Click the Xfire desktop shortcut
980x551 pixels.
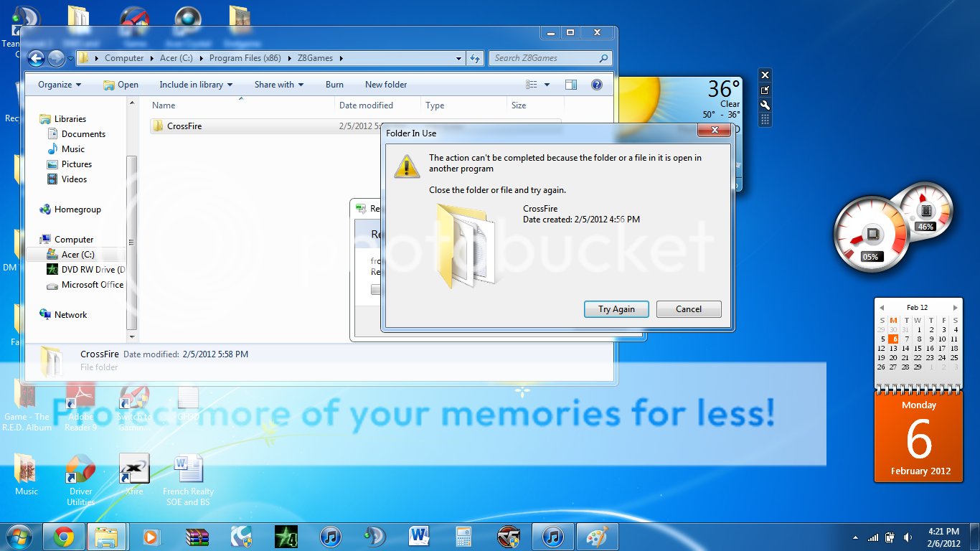coord(133,474)
